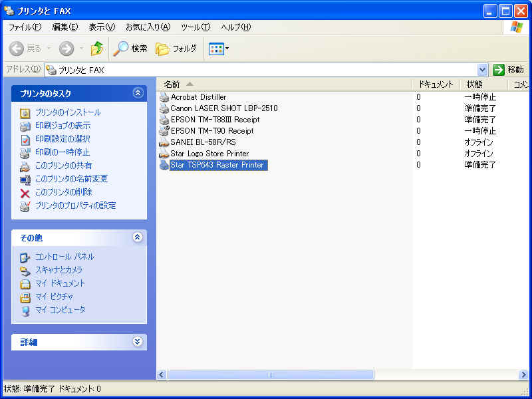Click the 印刷ジョブの表示 task icon
Viewport: 532px width, 399px height.
25,126
